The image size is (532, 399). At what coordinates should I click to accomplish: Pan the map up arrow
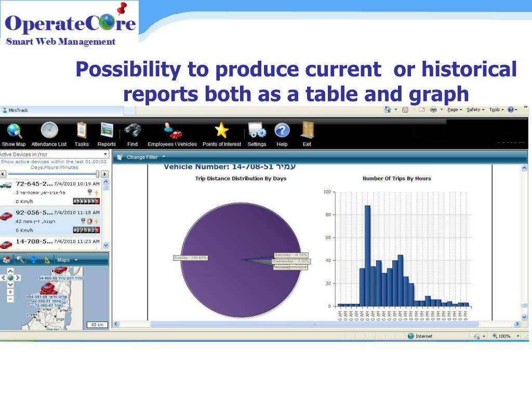point(10,271)
